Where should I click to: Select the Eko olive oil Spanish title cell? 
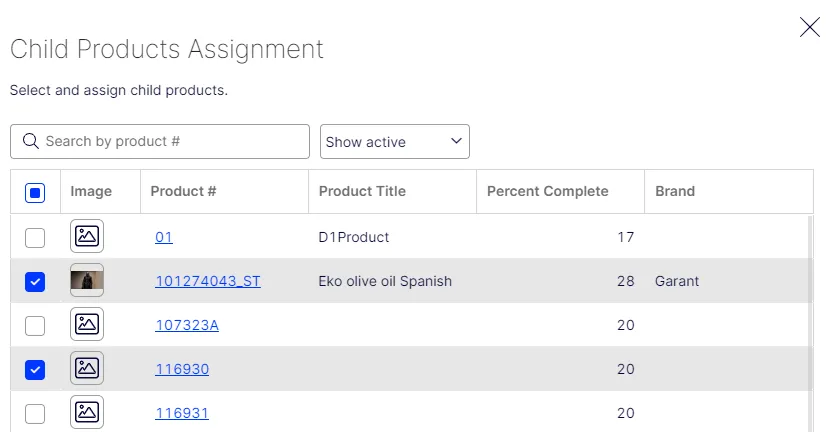385,281
